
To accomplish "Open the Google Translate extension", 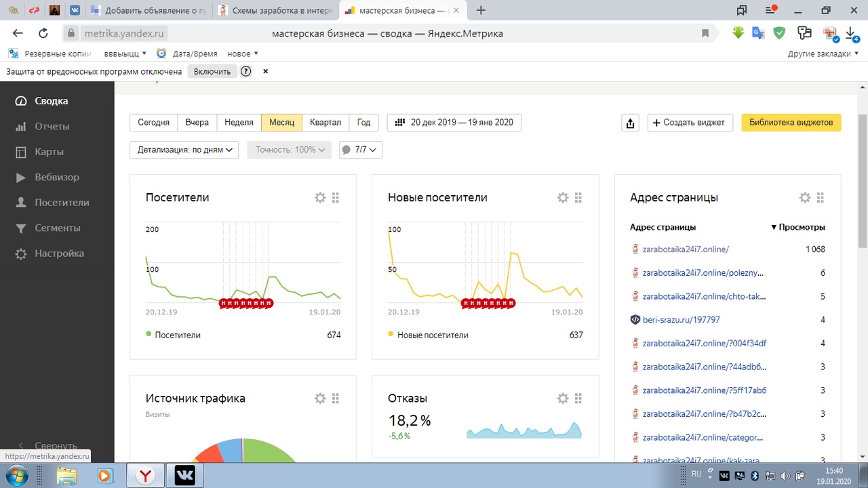I will [758, 33].
